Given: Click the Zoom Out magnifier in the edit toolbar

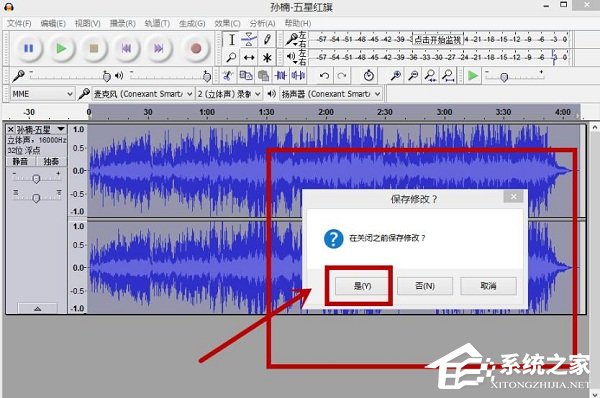Looking at the screenshot, I should (413, 75).
